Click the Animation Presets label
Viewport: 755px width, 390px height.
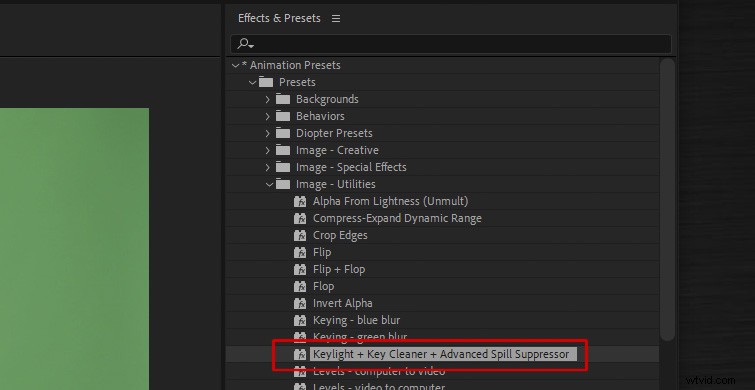tap(295, 65)
